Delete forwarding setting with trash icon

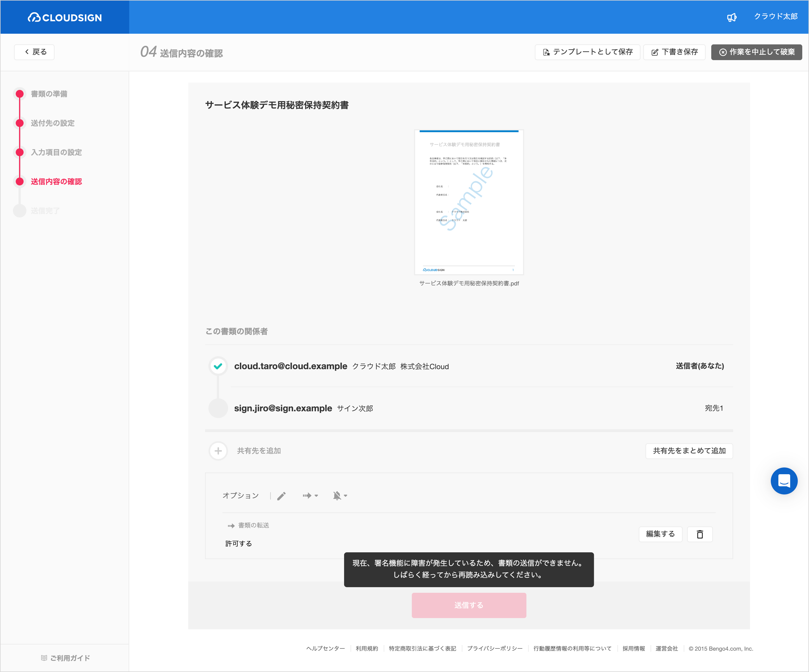(x=700, y=534)
